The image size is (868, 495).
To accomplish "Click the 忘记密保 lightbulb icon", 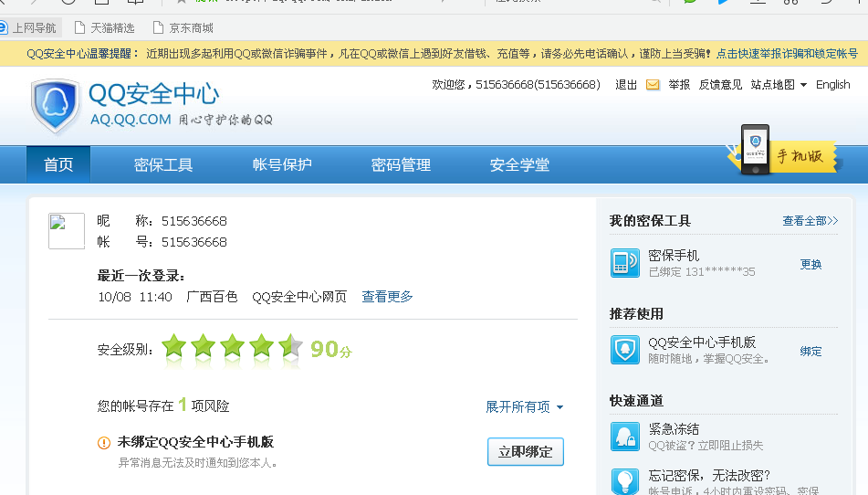I will [625, 480].
